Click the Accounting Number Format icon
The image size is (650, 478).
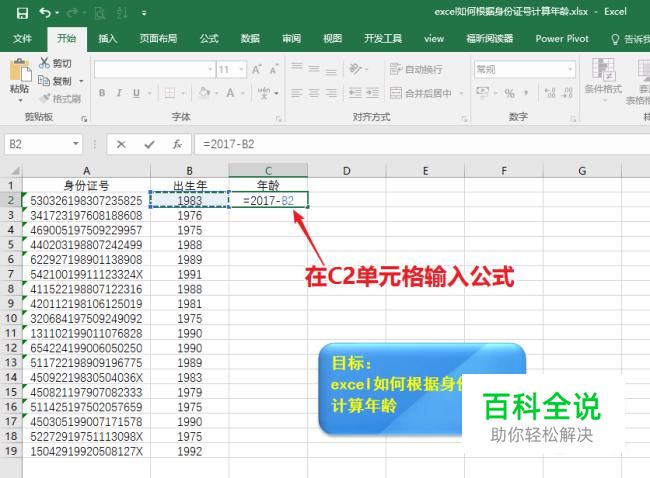click(482, 92)
